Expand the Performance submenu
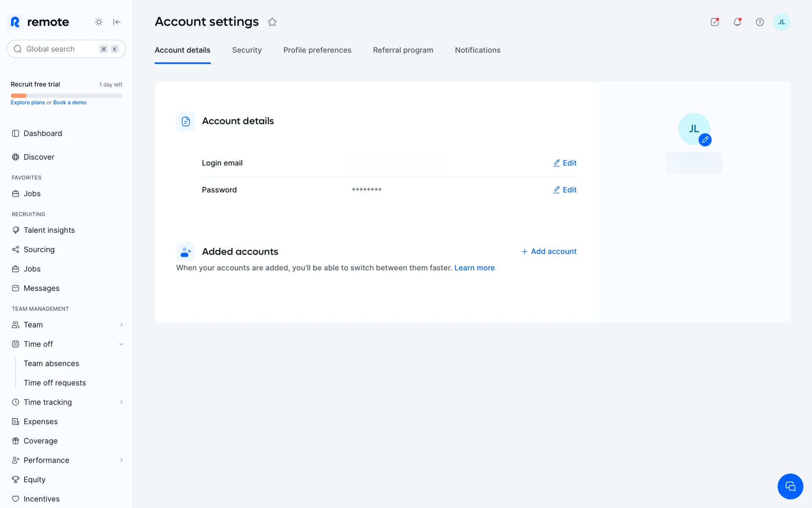 point(121,460)
